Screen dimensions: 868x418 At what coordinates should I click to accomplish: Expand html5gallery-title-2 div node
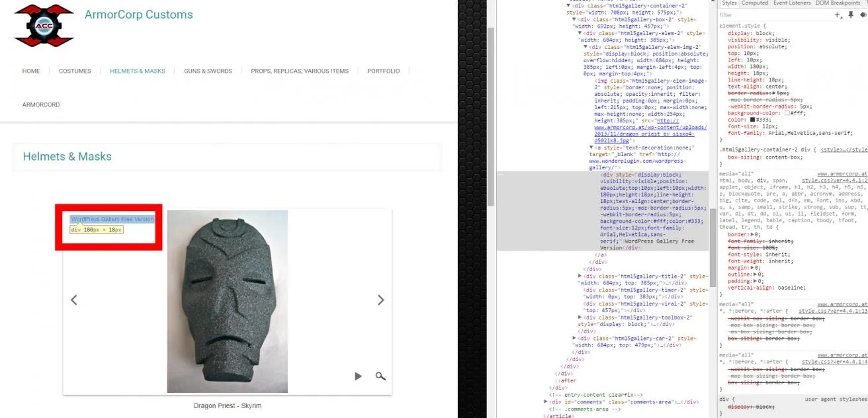pos(580,276)
